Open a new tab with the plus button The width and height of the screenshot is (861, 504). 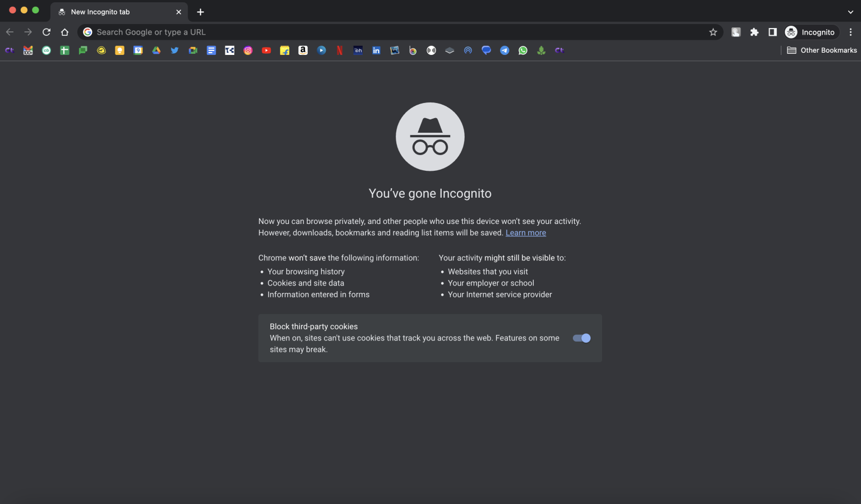pyautogui.click(x=200, y=11)
